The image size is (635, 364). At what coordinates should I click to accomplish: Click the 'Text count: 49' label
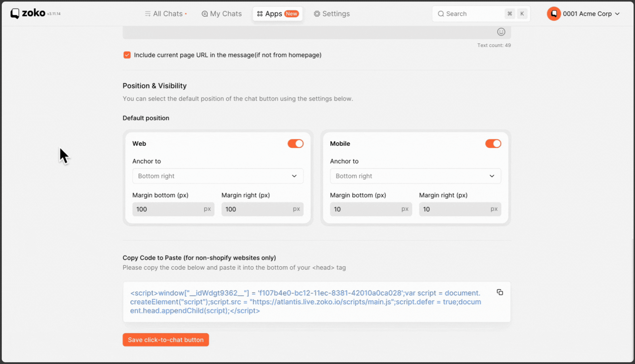coord(494,45)
